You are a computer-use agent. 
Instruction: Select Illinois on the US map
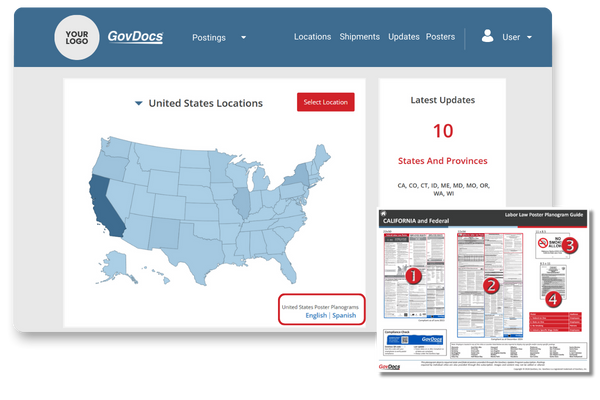click(242, 203)
